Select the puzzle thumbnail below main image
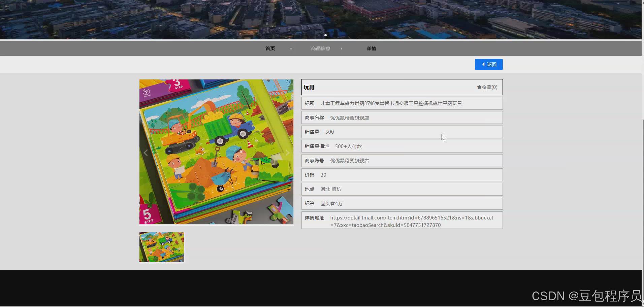Image resolution: width=644 pixels, height=307 pixels. pos(162,247)
